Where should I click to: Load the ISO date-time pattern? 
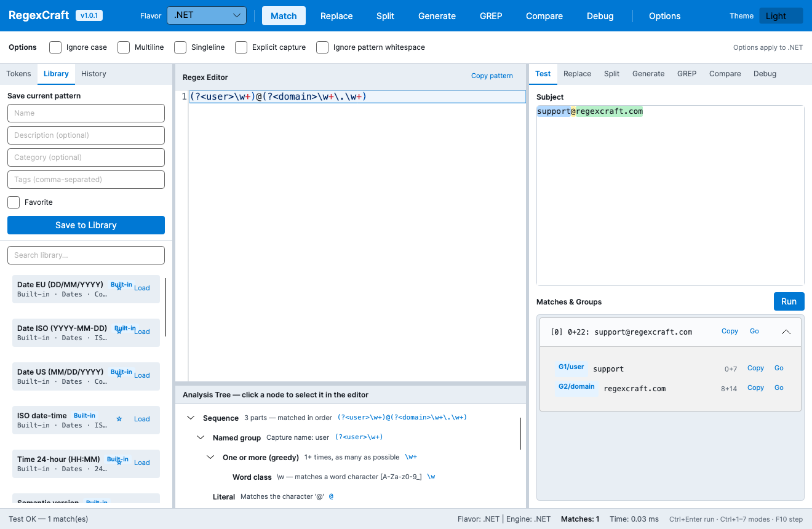tap(142, 419)
